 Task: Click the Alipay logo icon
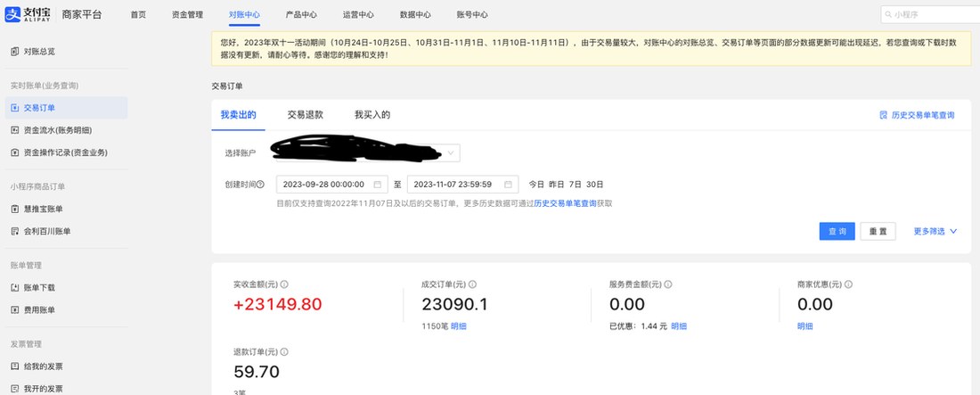click(x=12, y=14)
